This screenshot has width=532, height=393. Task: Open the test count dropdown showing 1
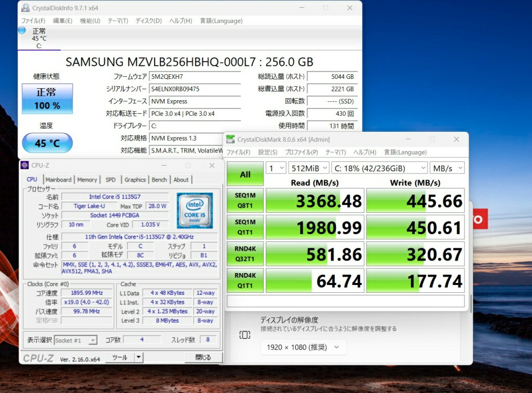pyautogui.click(x=276, y=168)
